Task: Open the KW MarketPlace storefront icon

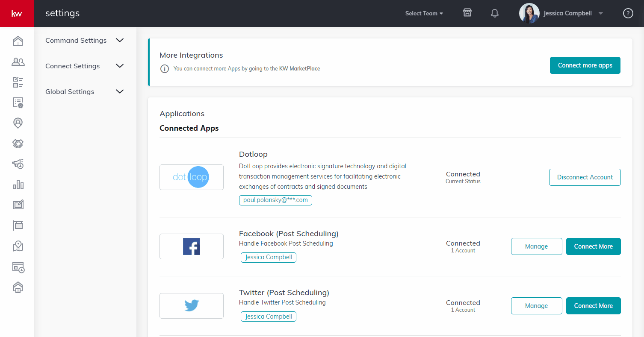Action: point(467,13)
